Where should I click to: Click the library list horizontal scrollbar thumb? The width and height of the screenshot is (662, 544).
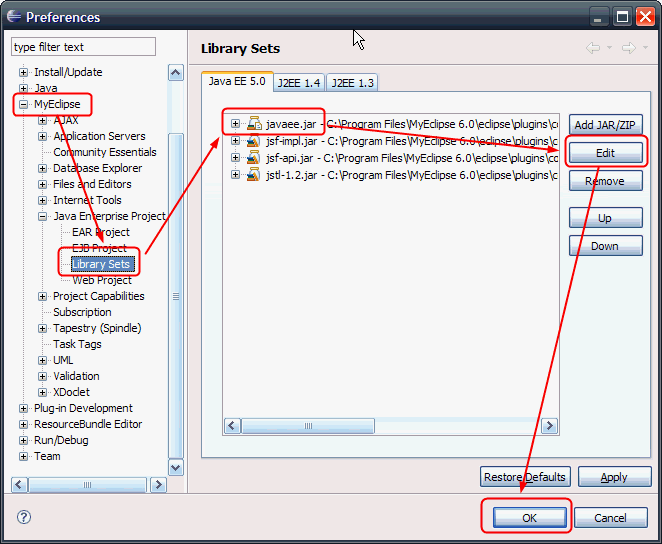[x=308, y=426]
